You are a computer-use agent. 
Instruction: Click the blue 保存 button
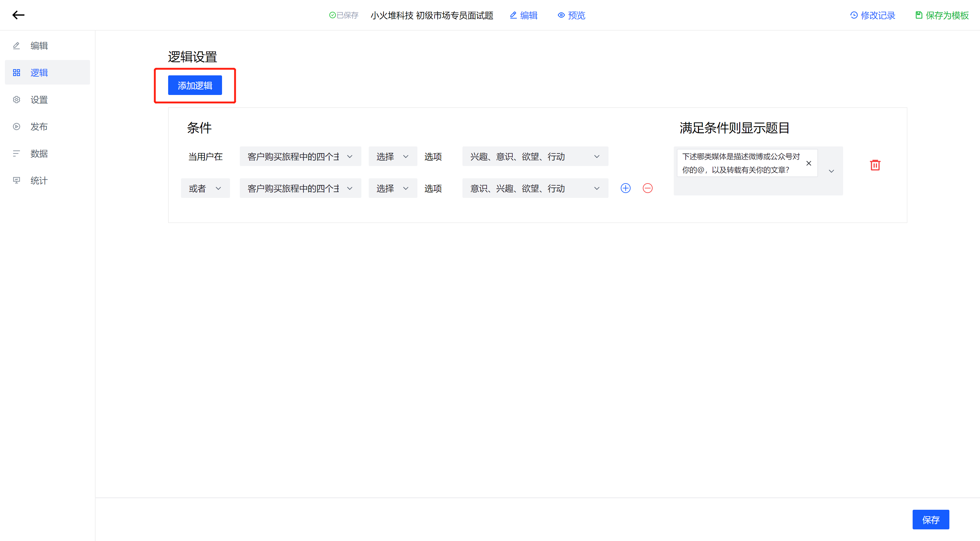click(x=930, y=520)
